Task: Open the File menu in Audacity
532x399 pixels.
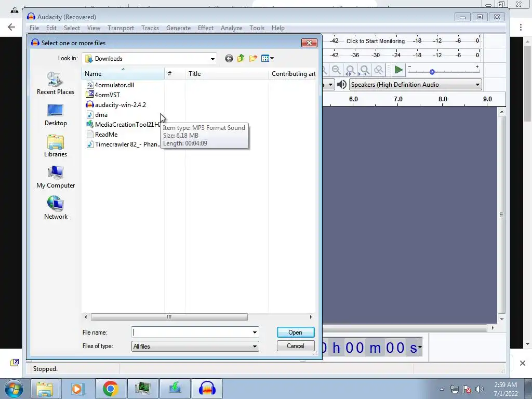Action: [34, 28]
